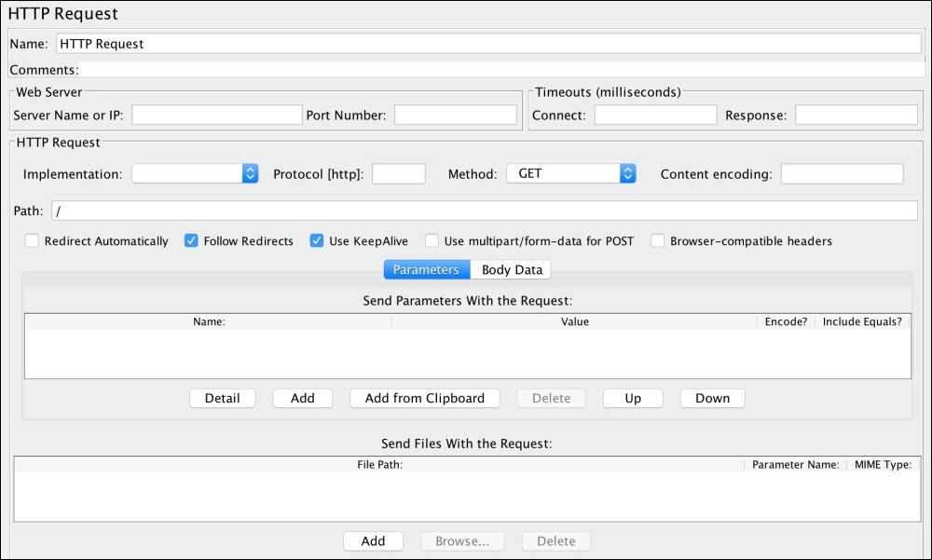Screen dimensions: 932x560
Task: Switch to the Body Data tab
Action: tap(511, 269)
